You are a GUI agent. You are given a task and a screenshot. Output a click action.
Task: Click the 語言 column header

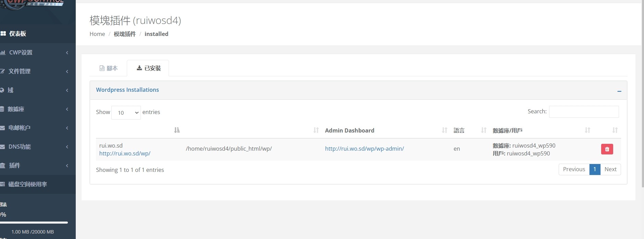pyautogui.click(x=459, y=130)
